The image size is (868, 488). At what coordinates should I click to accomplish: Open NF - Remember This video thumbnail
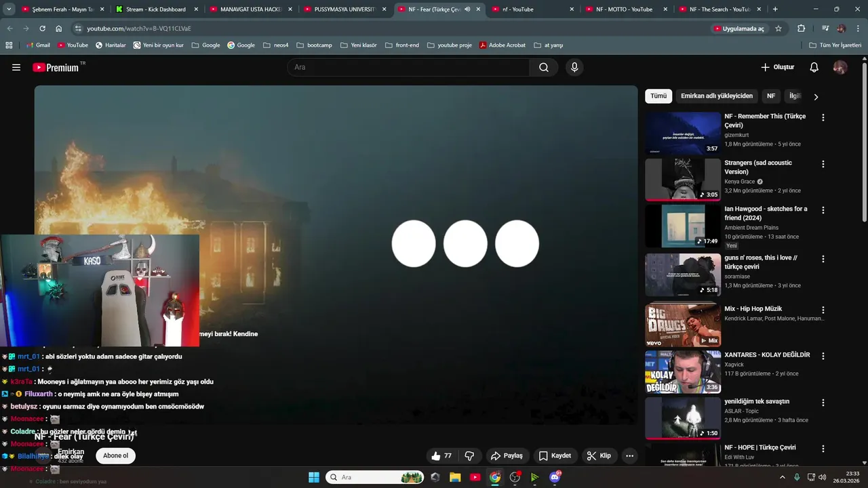[x=683, y=133]
